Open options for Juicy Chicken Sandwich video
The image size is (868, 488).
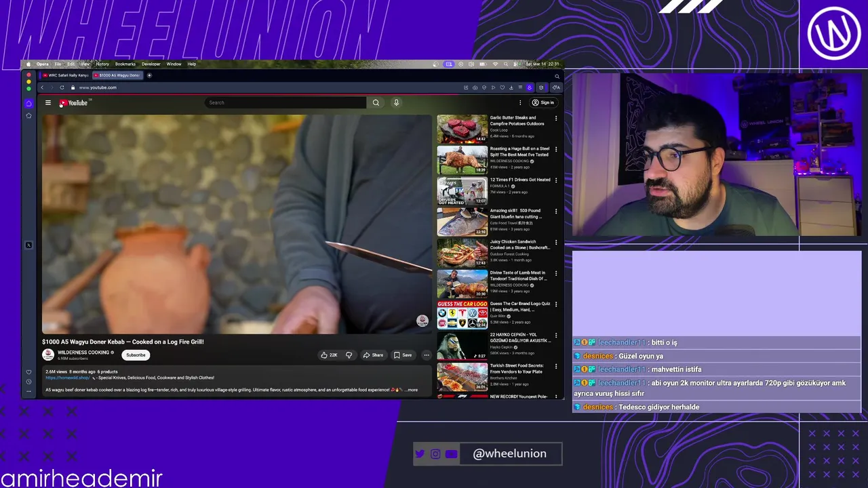point(556,242)
